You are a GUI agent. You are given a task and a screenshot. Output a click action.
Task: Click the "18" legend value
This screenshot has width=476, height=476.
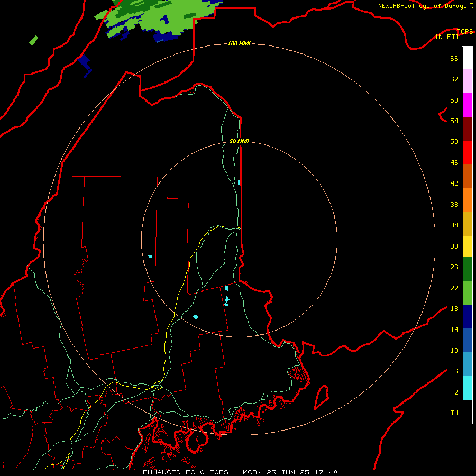454,309
